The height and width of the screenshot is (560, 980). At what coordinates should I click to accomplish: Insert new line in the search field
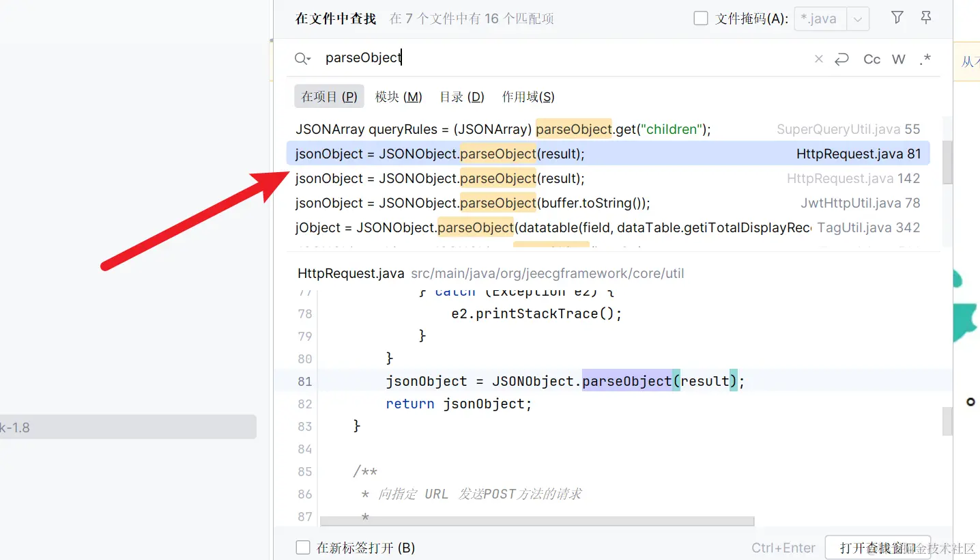coord(842,59)
